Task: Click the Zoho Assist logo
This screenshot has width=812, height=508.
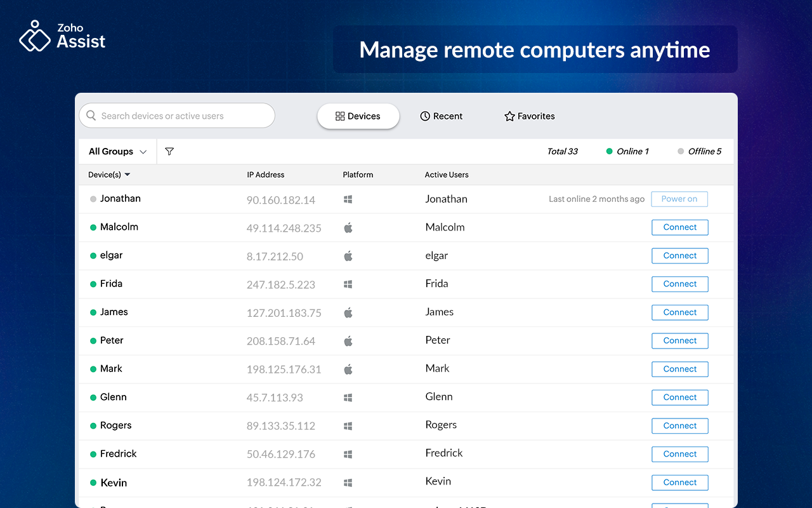Action: [62, 36]
